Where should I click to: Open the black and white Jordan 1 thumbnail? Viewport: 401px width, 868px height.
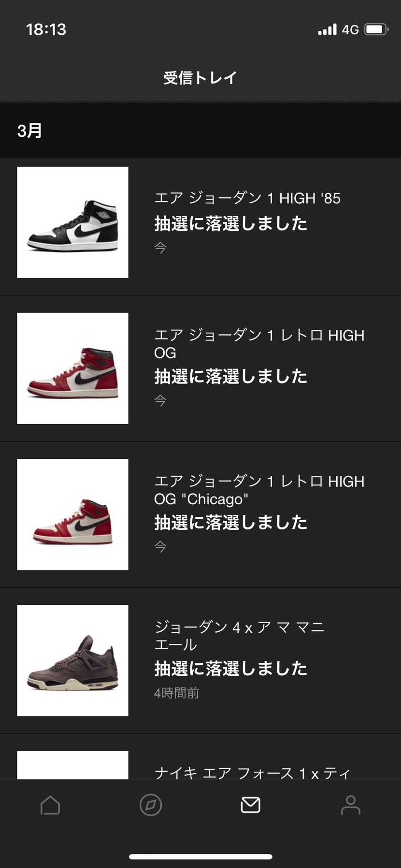pyautogui.click(x=73, y=222)
